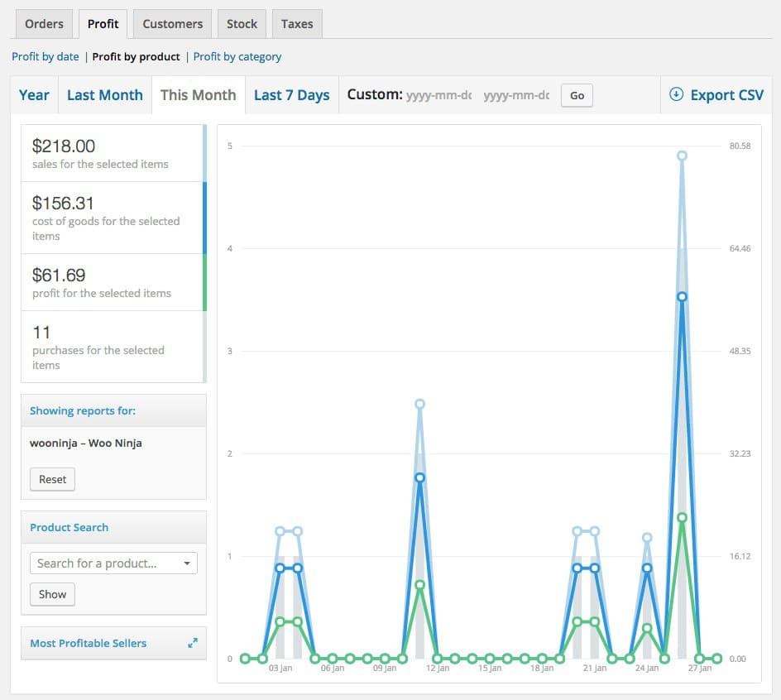Open the Taxes tab
The image size is (781, 700).
[297, 24]
